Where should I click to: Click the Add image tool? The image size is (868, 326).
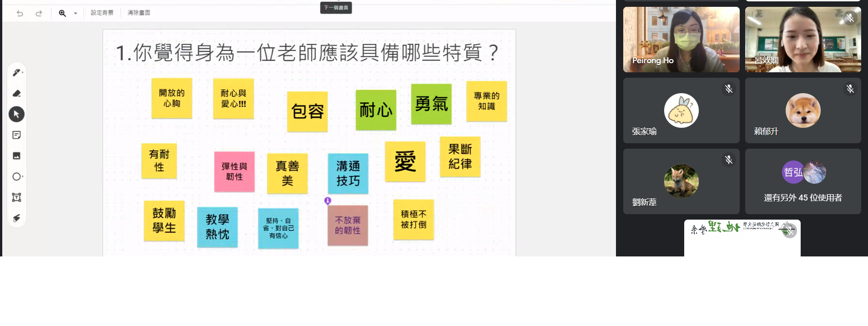tap(16, 156)
